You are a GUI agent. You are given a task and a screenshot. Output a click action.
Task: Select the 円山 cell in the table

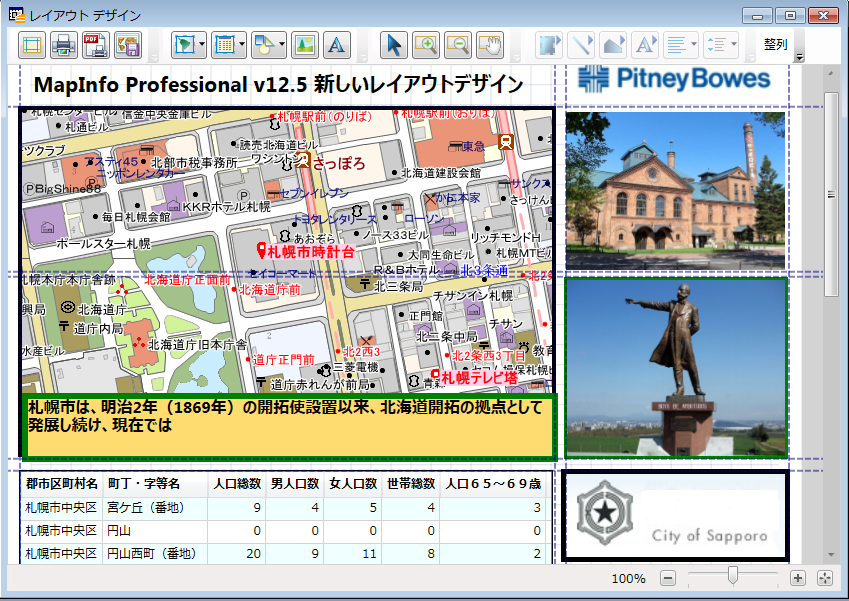[155, 531]
